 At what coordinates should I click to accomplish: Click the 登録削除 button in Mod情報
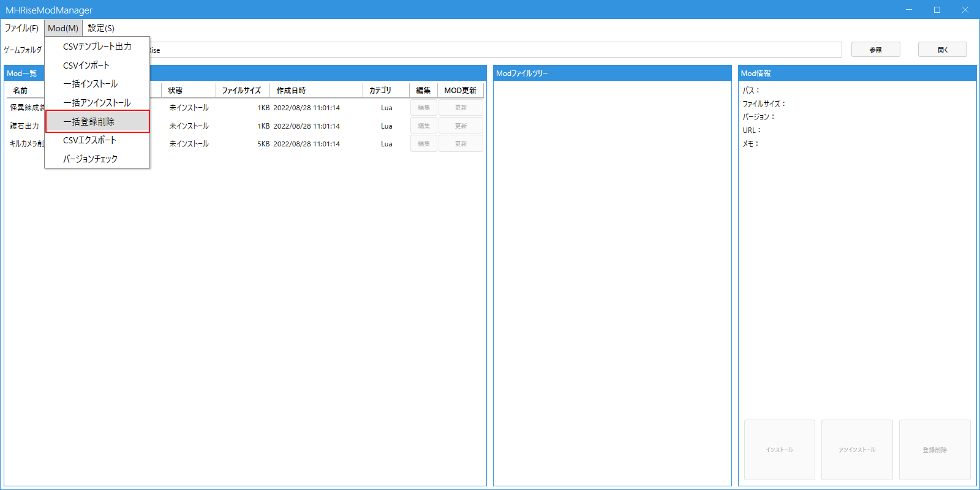click(935, 450)
